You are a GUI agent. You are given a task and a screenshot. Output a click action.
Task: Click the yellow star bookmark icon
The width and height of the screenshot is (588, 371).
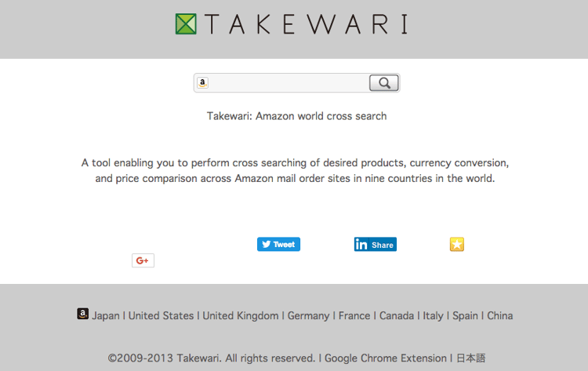tap(457, 244)
